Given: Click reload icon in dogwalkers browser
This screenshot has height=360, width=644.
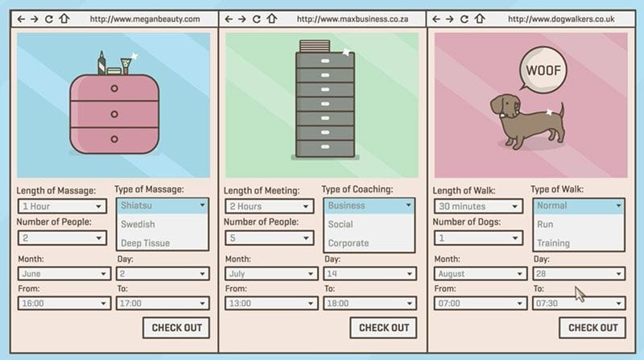Looking at the screenshot, I should pos(464,19).
